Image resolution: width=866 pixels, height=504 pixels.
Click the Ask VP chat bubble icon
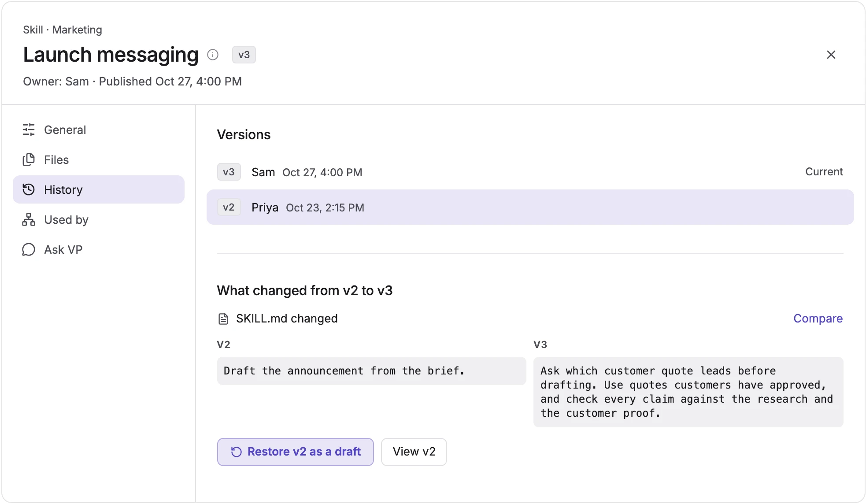(29, 249)
